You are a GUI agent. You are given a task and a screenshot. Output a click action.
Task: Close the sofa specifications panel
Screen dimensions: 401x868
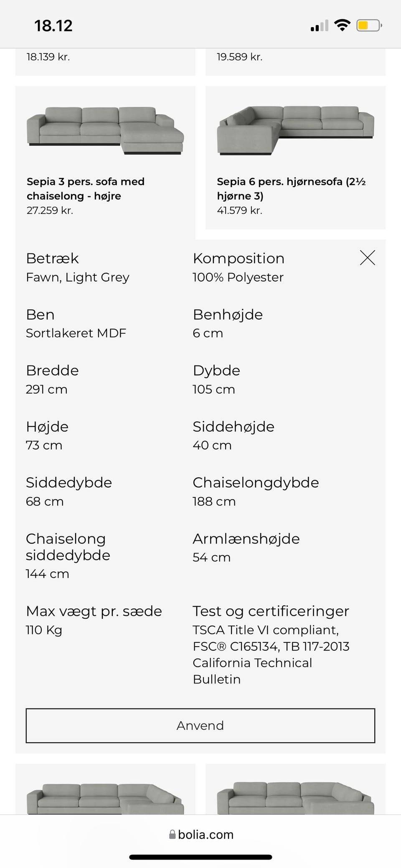point(367,258)
